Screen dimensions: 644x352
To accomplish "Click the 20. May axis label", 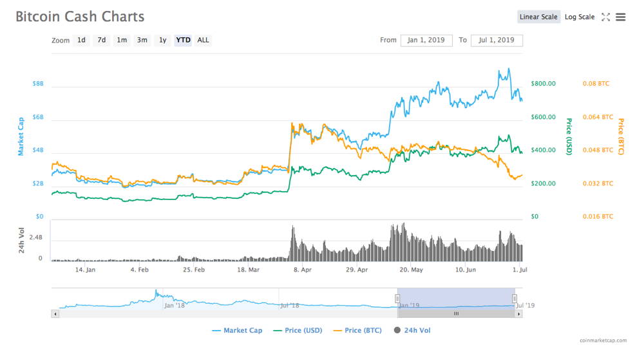I will 411,270.
